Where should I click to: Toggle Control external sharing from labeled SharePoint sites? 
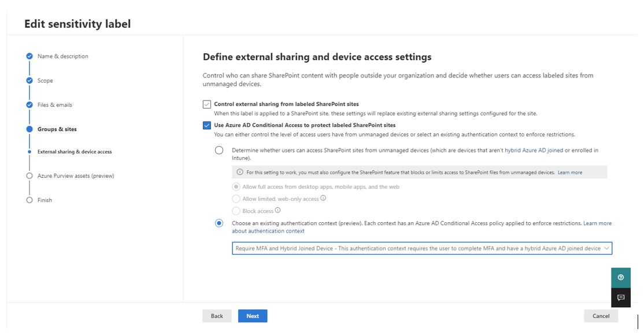(x=206, y=104)
